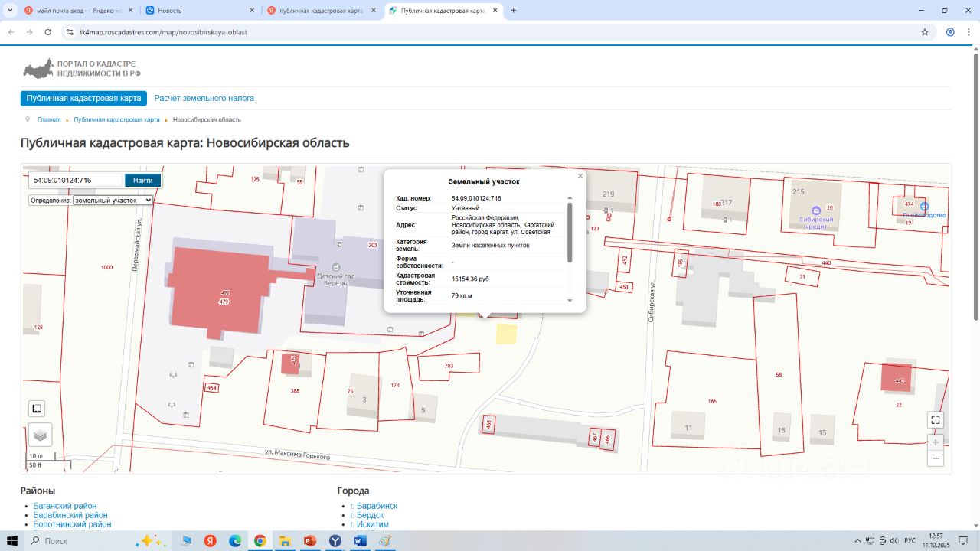Select Публичная кадастровая карта navigation tab
The width and height of the screenshot is (980, 551).
point(83,99)
